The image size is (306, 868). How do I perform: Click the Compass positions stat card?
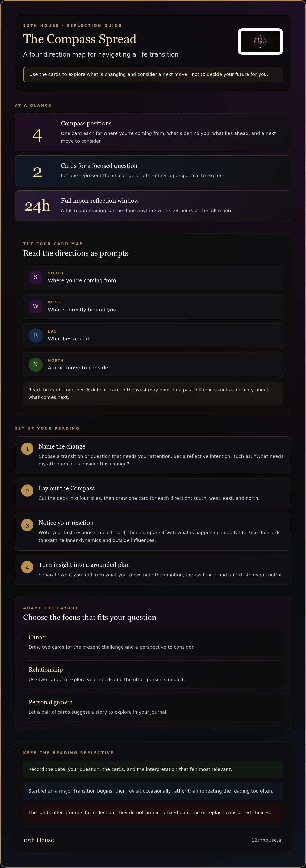click(153, 132)
